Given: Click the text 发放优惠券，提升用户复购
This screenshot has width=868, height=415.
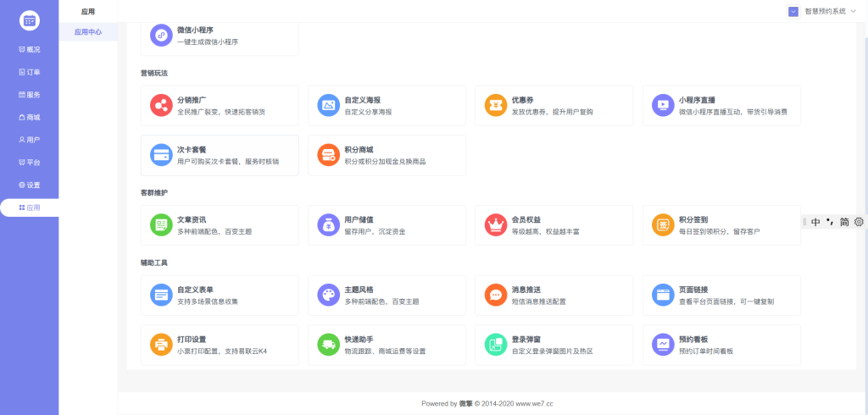Looking at the screenshot, I should [x=553, y=112].
